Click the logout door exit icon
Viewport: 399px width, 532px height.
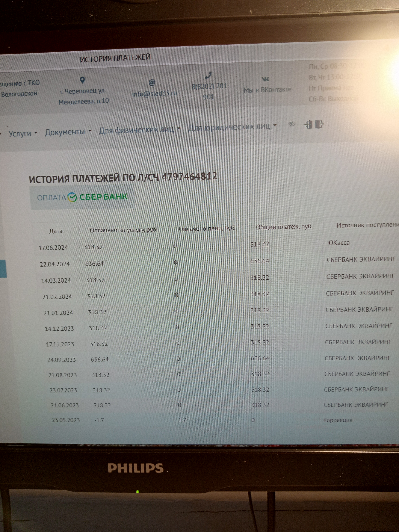tap(319, 124)
